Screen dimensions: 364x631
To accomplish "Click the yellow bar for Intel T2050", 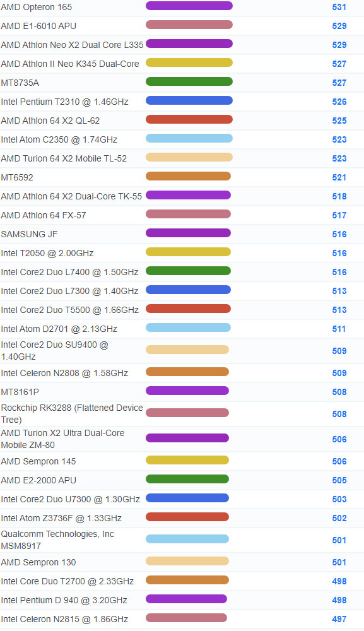I will (x=188, y=252).
